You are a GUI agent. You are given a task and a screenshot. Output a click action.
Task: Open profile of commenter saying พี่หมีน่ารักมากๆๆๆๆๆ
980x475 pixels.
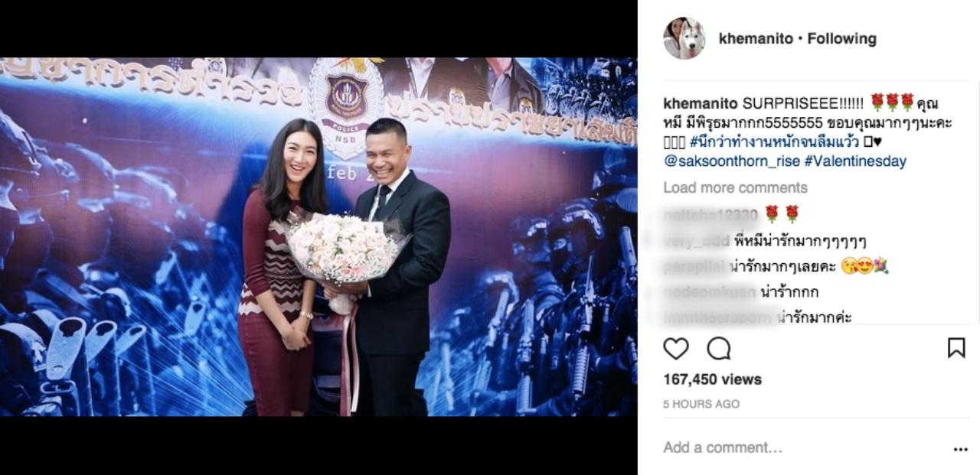[x=696, y=241]
